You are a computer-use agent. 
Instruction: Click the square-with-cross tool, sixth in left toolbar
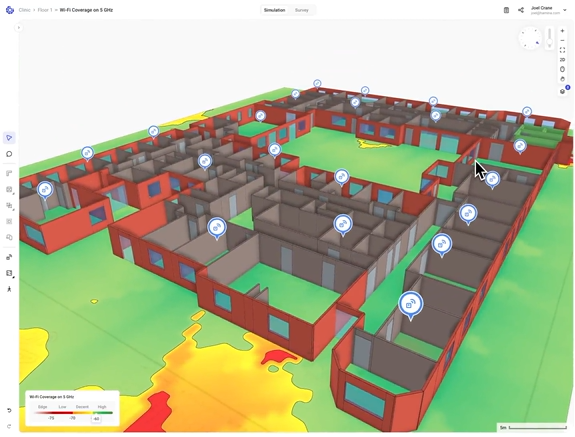pyautogui.click(x=9, y=221)
